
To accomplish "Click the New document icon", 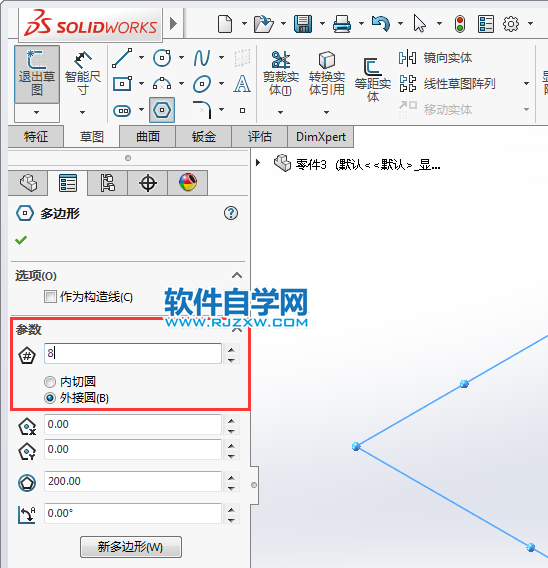I will [225, 24].
